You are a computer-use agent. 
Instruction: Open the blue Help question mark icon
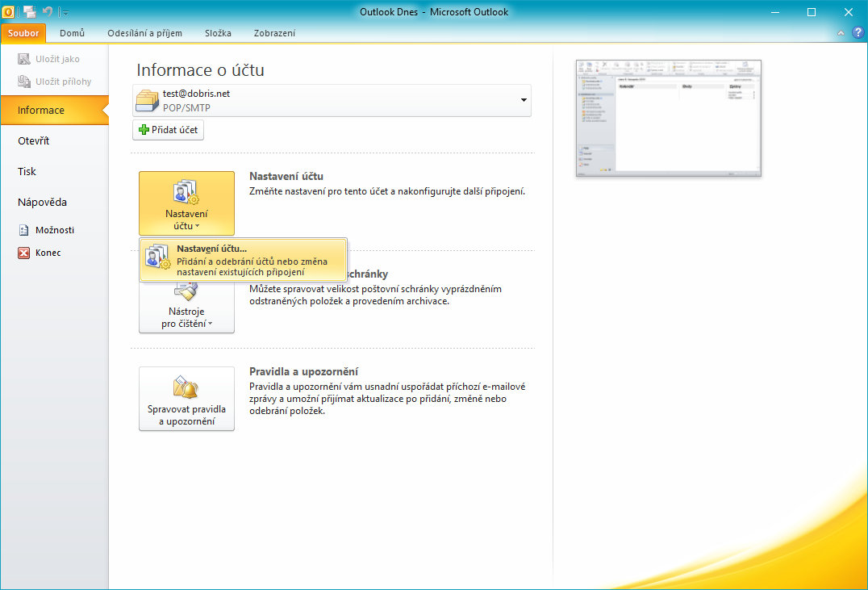(x=857, y=33)
